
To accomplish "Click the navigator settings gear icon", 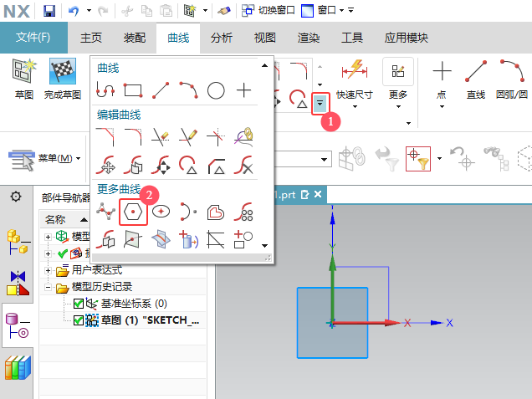I will (x=16, y=196).
